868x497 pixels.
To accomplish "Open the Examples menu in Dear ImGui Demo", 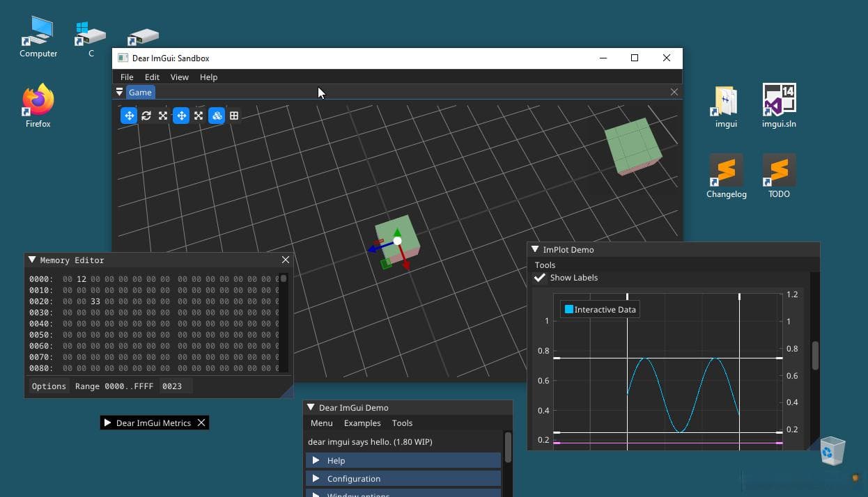I will coord(362,423).
